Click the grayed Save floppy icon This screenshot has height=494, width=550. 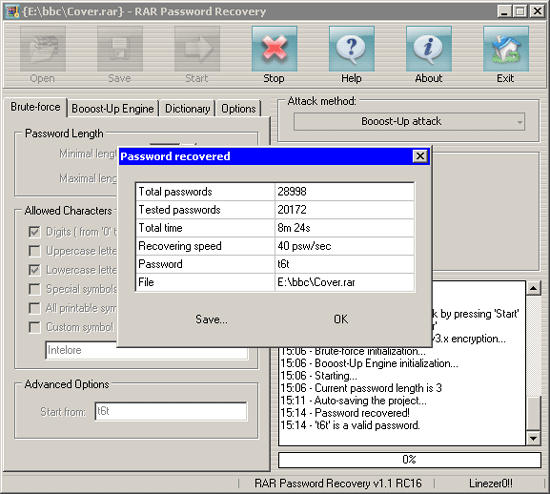pyautogui.click(x=120, y=49)
